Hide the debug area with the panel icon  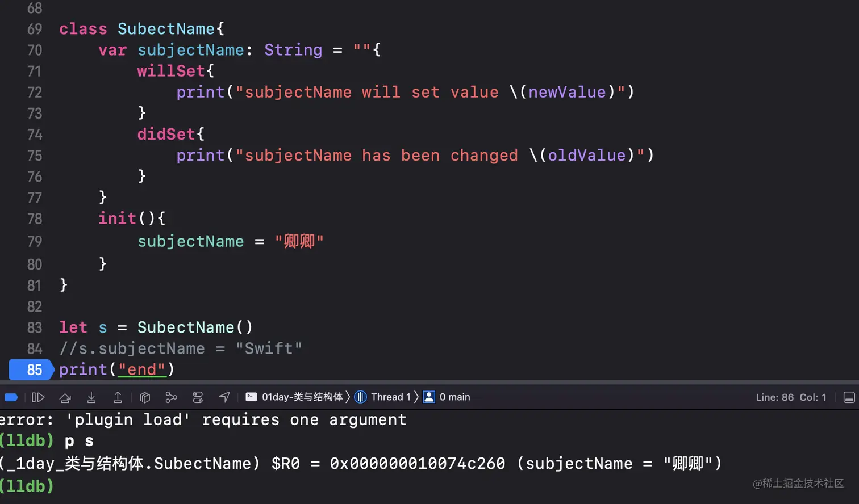[x=849, y=397]
